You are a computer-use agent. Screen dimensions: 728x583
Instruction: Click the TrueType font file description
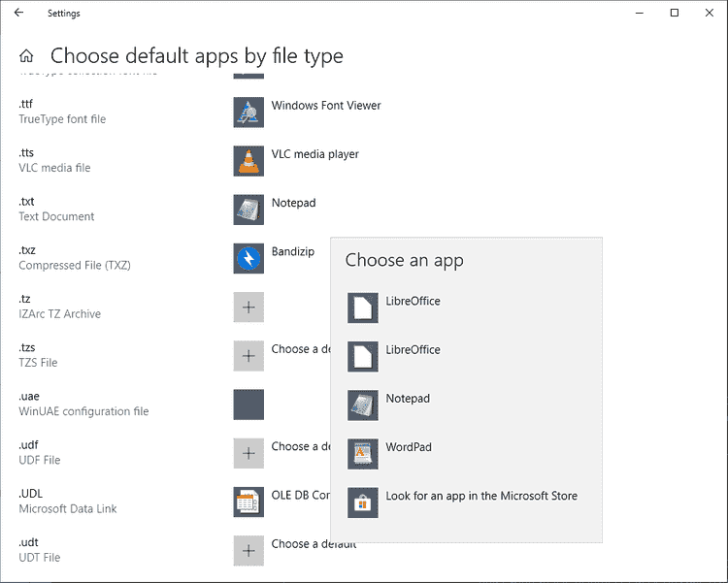click(62, 119)
